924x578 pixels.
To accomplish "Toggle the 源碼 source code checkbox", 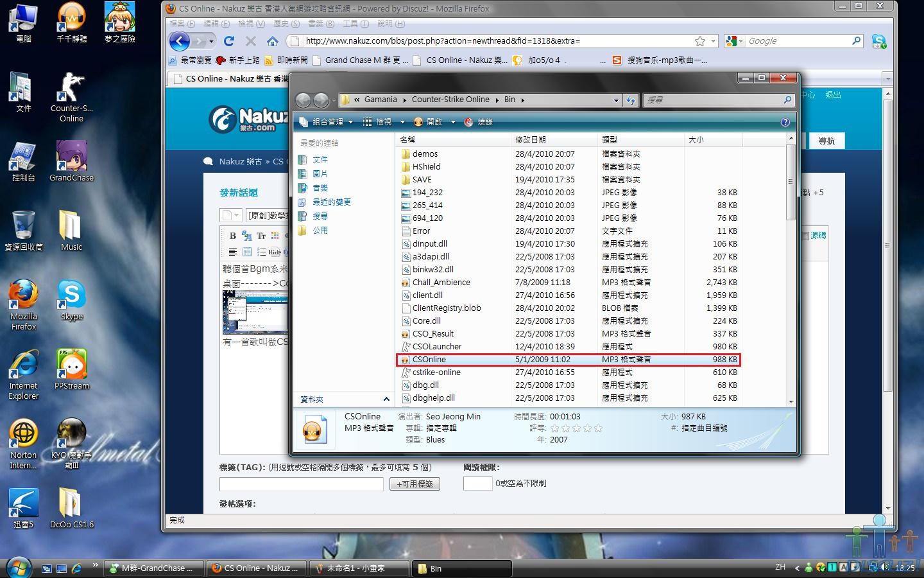I will (x=805, y=236).
